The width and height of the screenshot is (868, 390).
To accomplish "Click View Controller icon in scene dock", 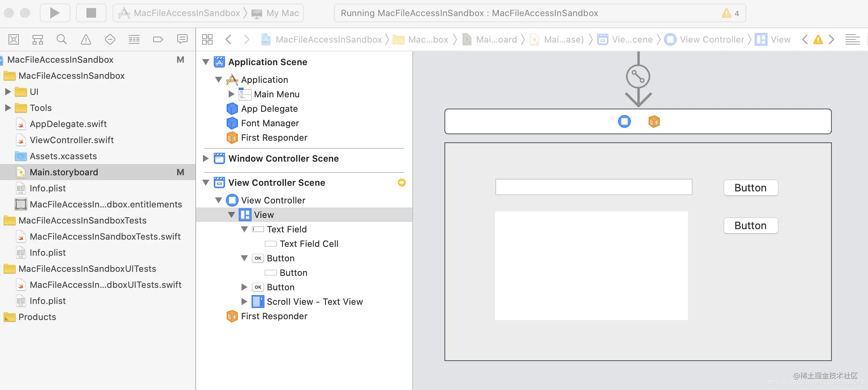I will click(x=624, y=121).
